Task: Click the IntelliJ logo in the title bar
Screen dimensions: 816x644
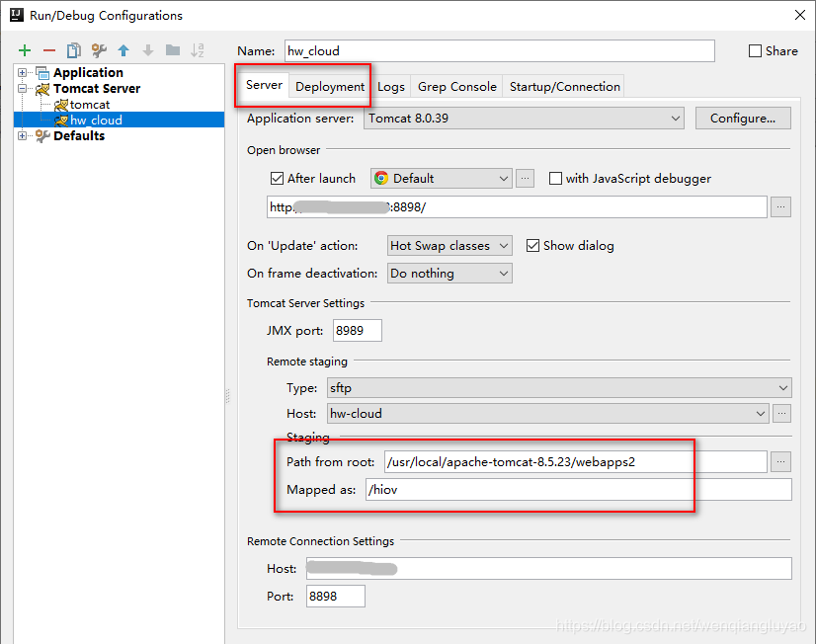Action: (x=17, y=15)
